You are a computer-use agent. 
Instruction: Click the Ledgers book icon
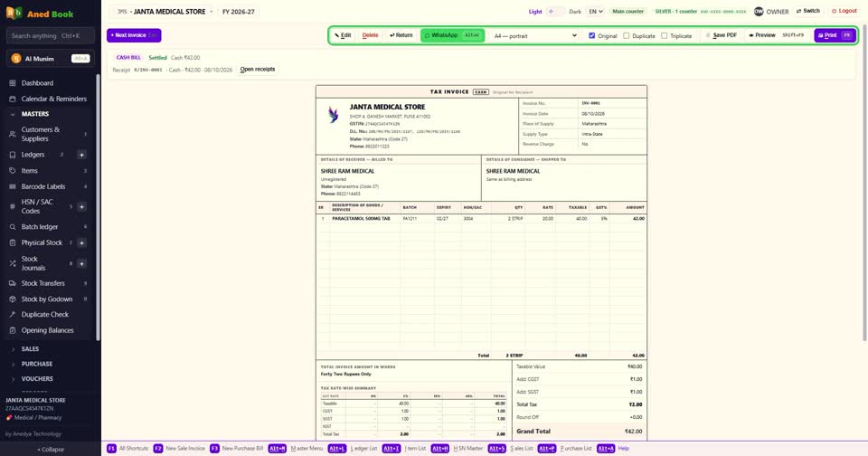click(12, 155)
